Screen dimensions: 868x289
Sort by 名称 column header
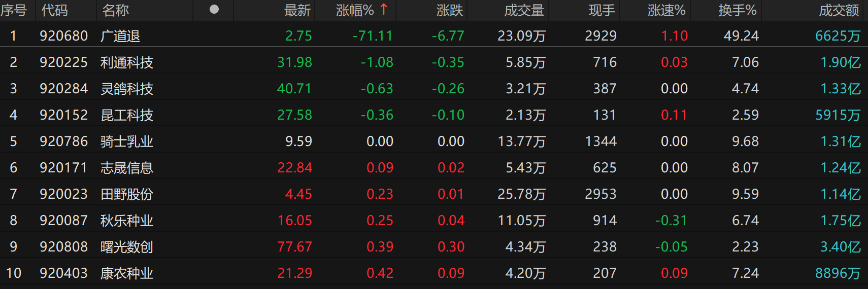[115, 10]
